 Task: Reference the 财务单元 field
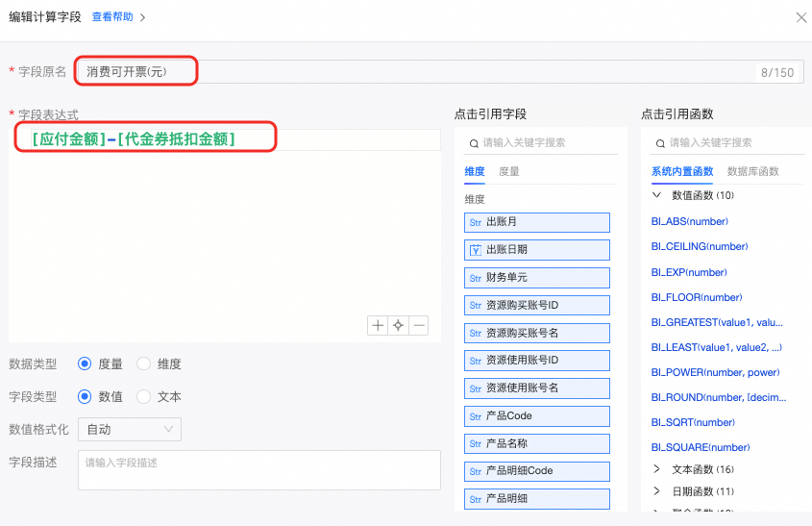[x=537, y=278]
